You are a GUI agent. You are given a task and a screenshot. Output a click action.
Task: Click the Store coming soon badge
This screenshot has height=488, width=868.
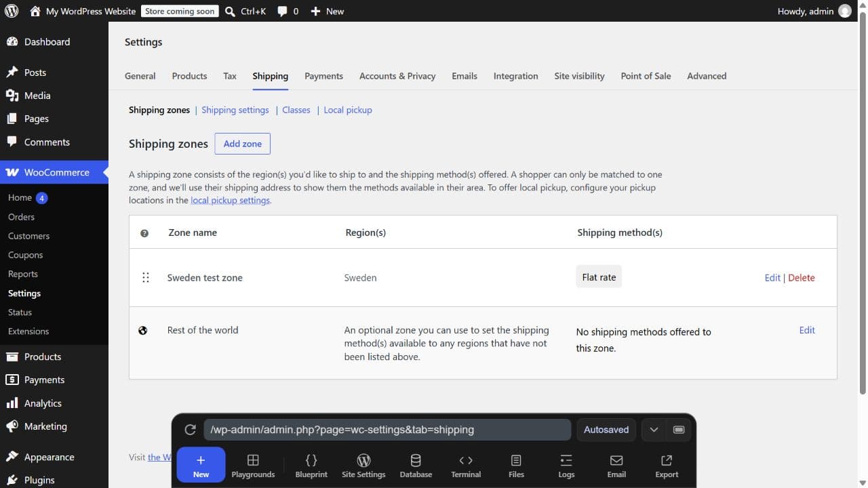[180, 12]
